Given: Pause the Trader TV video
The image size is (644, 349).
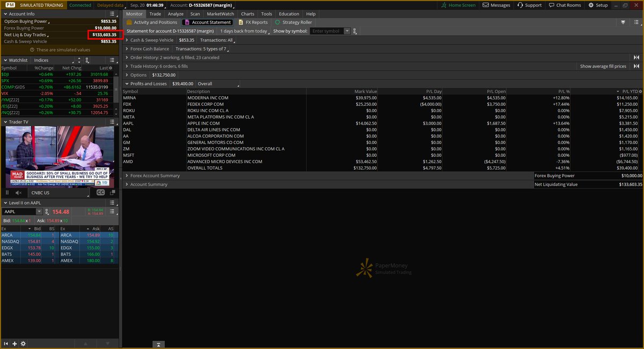Looking at the screenshot, I should [x=8, y=192].
